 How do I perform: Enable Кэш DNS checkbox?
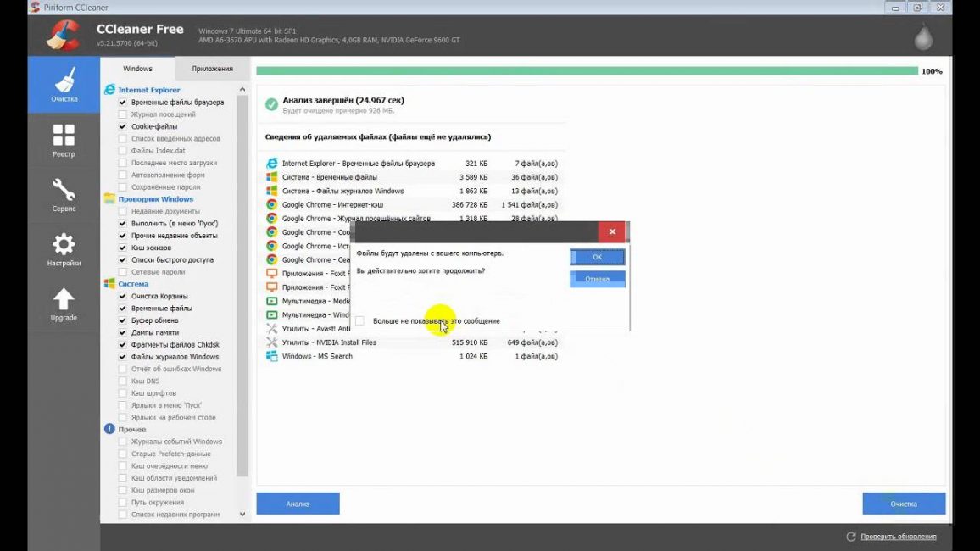[122, 381]
